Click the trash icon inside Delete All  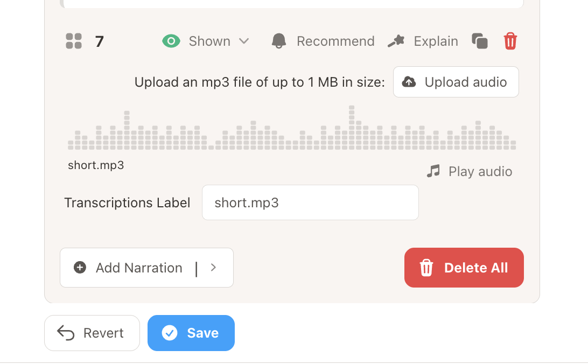426,267
